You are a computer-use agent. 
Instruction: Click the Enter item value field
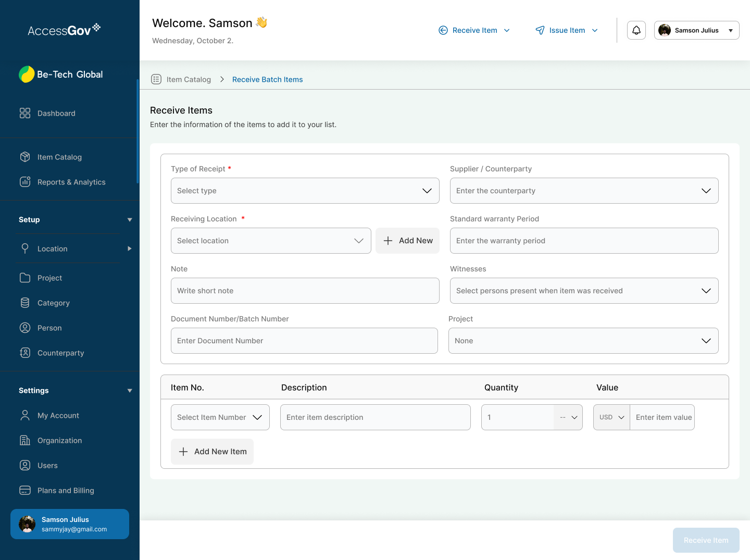click(662, 417)
